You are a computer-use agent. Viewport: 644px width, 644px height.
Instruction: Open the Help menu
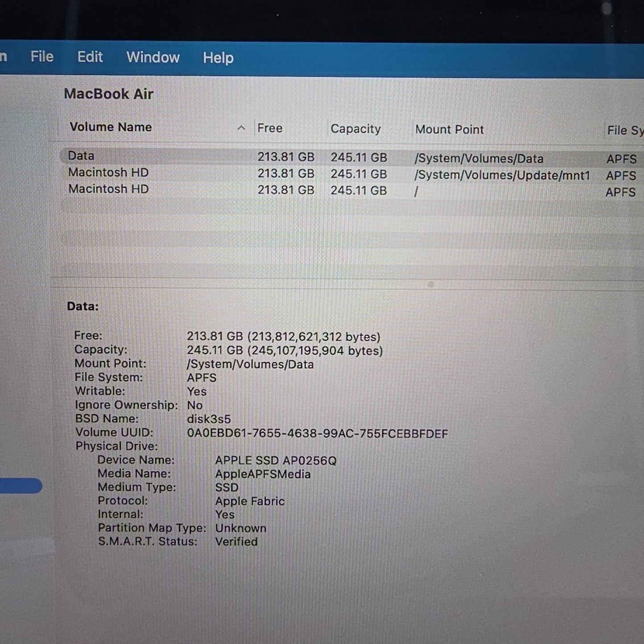coord(217,58)
